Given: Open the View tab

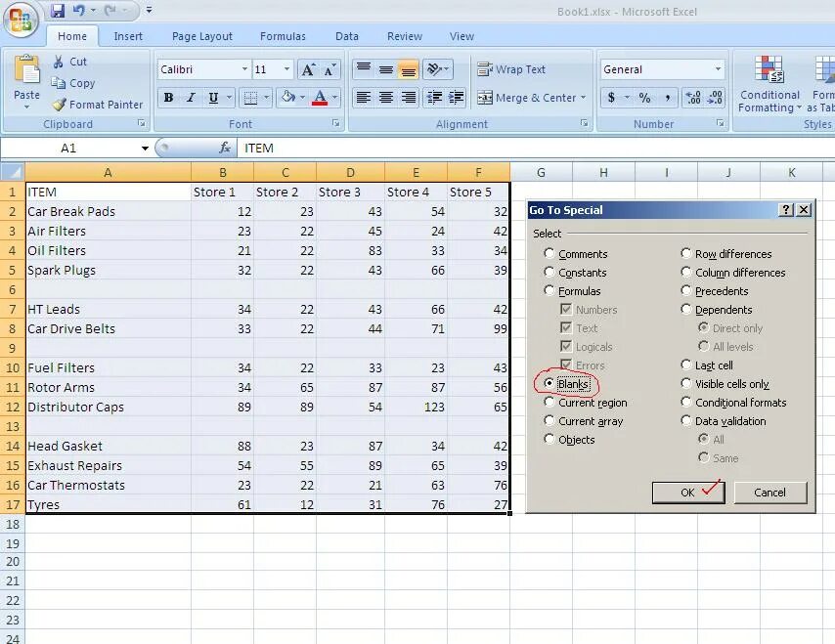Looking at the screenshot, I should pyautogui.click(x=461, y=36).
